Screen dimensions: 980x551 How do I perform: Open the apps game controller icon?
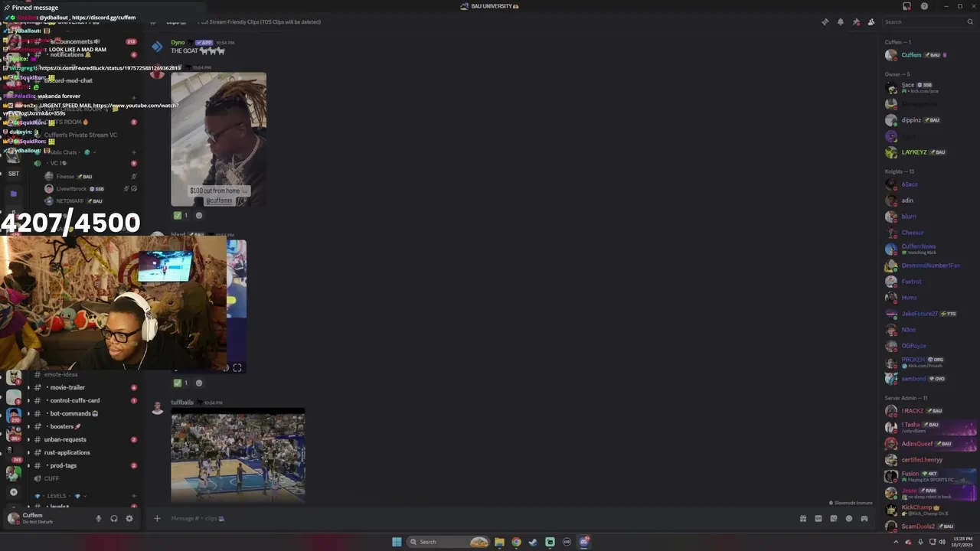pyautogui.click(x=864, y=518)
